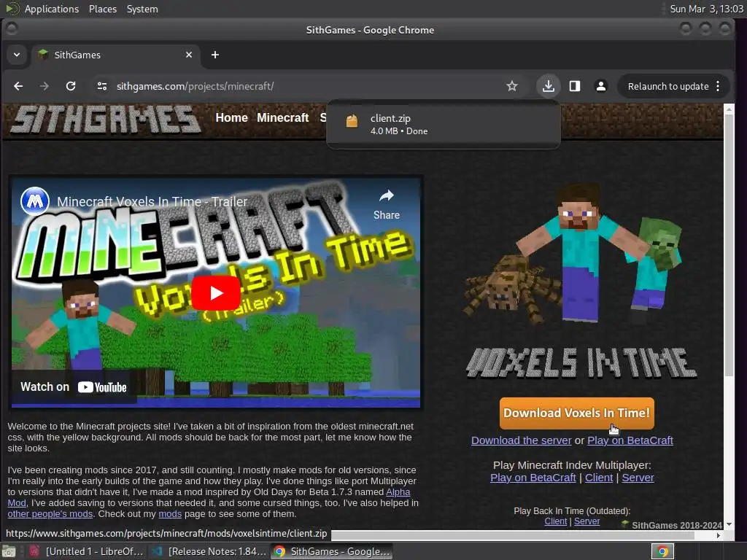Click the client.zip download file name
Viewport: 747px width, 560px height.
pos(390,118)
